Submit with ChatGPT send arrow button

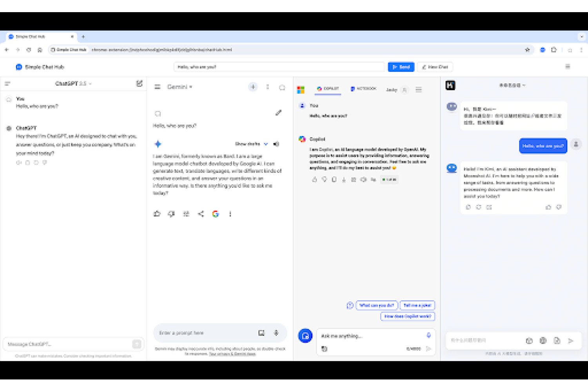pyautogui.click(x=136, y=344)
